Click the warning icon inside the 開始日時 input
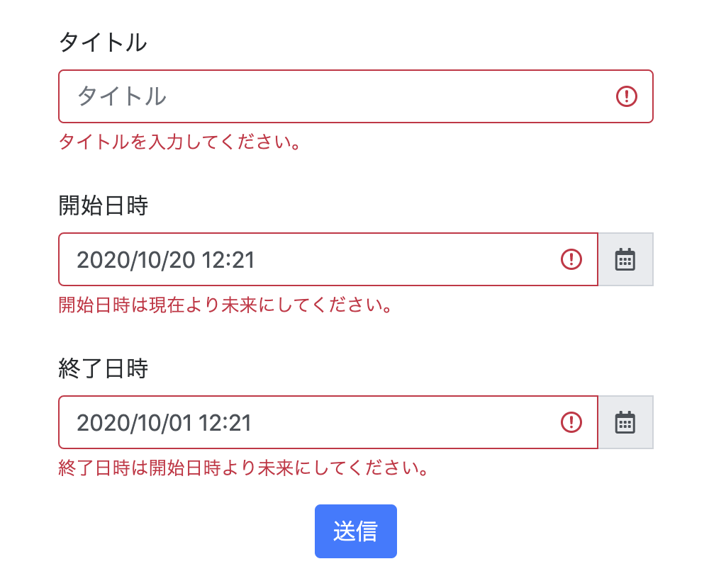 [571, 259]
